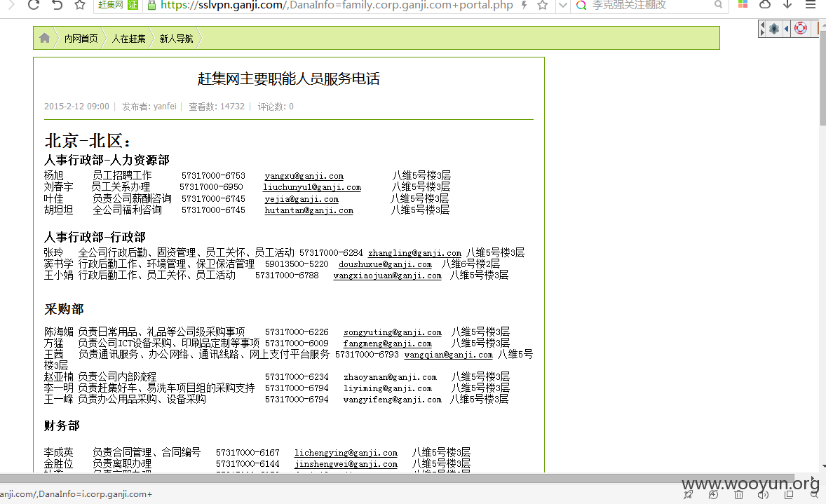Click the VPN toolbar left/right arrows handle
Image resolution: width=826 pixels, height=504 pixels.
[761, 29]
